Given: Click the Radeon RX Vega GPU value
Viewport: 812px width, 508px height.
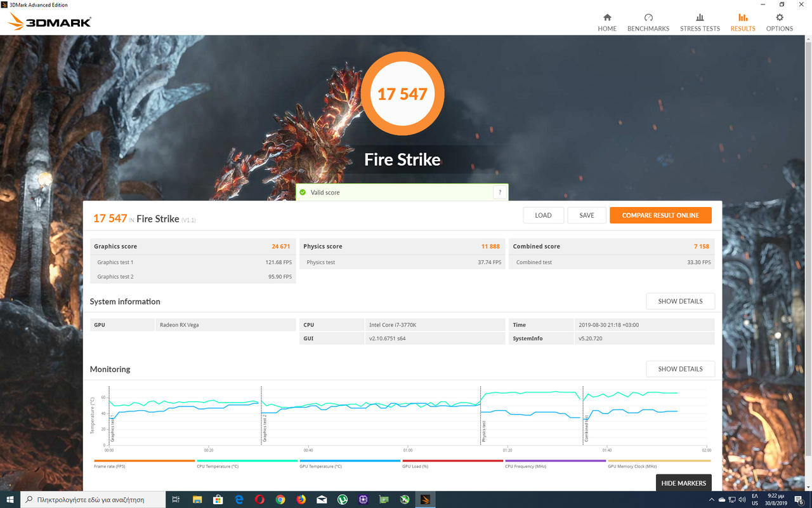Looking at the screenshot, I should pos(178,325).
